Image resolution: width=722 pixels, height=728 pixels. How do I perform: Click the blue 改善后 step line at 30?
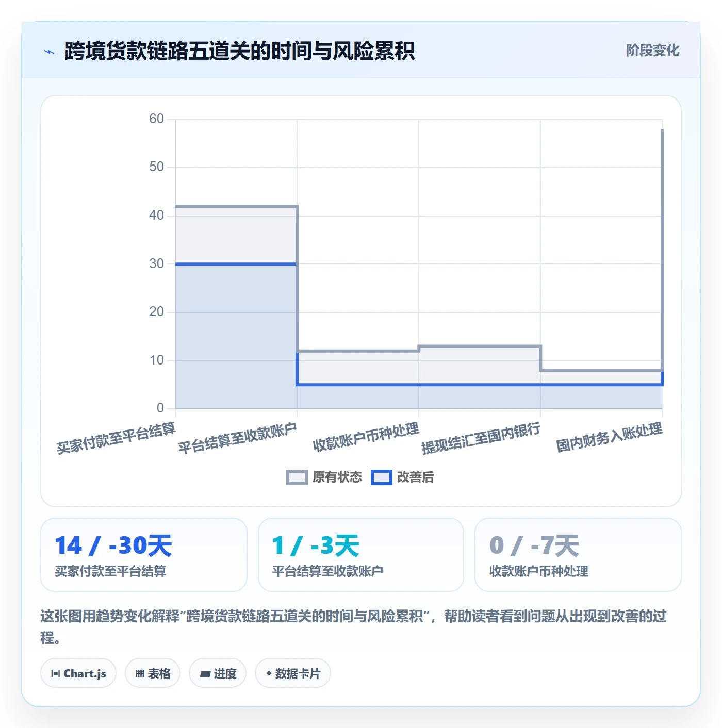(236, 264)
